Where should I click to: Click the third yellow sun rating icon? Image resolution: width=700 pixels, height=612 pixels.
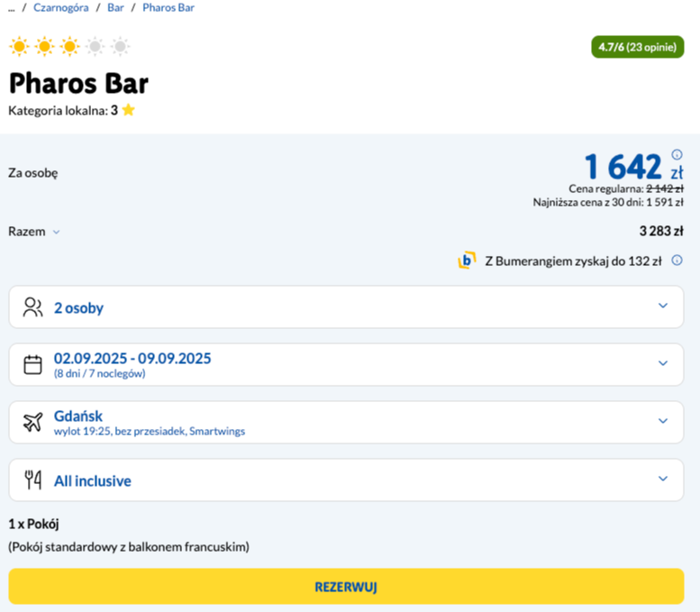click(69, 47)
